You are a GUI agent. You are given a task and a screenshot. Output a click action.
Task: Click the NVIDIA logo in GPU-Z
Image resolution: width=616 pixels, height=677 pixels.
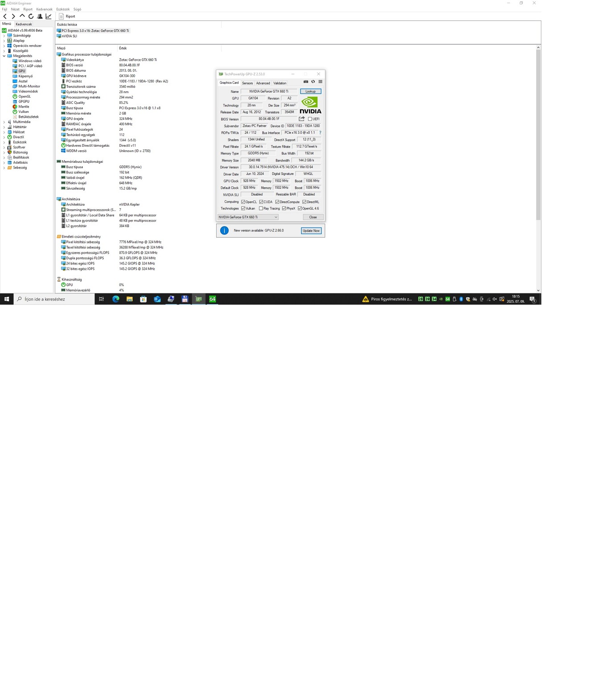tap(310, 105)
